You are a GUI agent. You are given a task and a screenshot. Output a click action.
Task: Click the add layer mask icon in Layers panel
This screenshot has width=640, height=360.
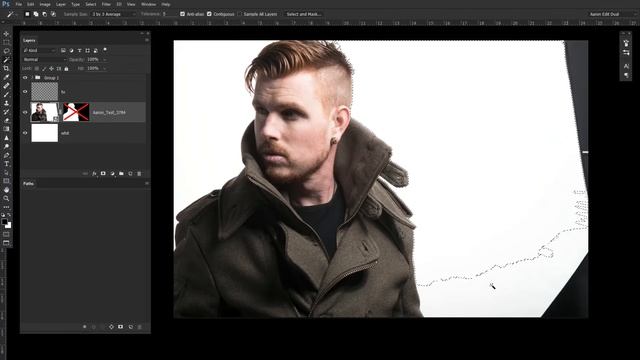pos(103,173)
